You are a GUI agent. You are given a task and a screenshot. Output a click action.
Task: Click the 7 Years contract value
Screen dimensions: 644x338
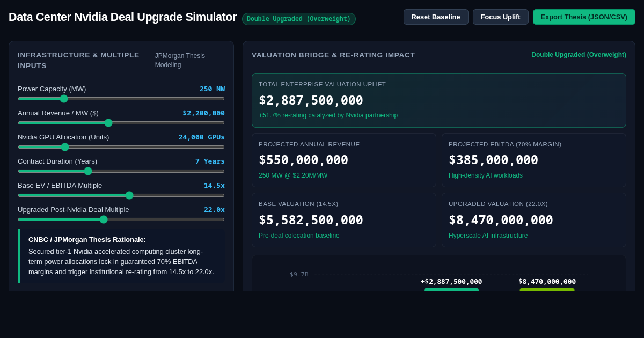210,161
